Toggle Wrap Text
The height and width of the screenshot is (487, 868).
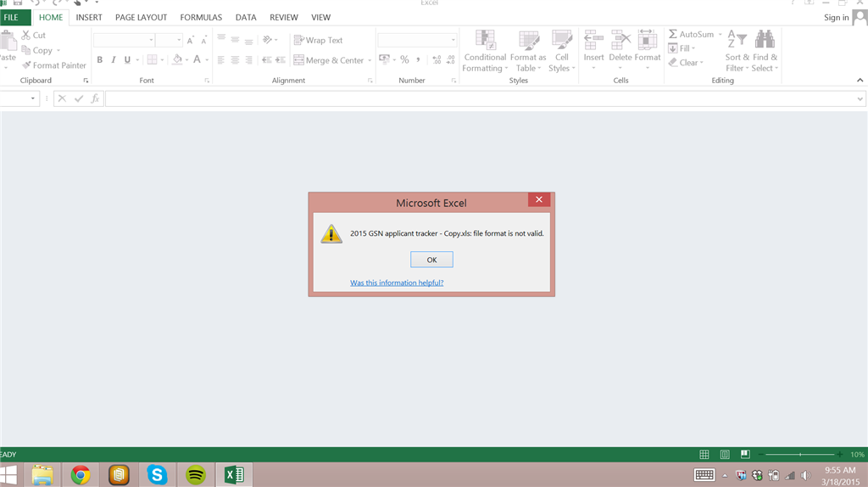coord(319,40)
